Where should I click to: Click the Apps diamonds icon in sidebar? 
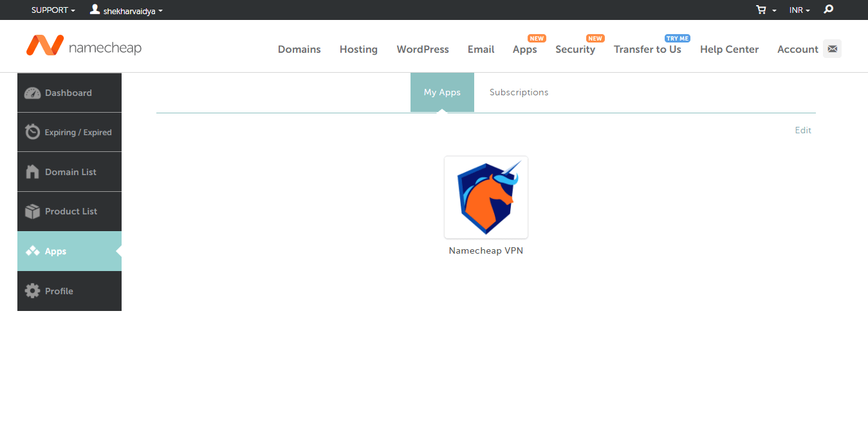[32, 251]
